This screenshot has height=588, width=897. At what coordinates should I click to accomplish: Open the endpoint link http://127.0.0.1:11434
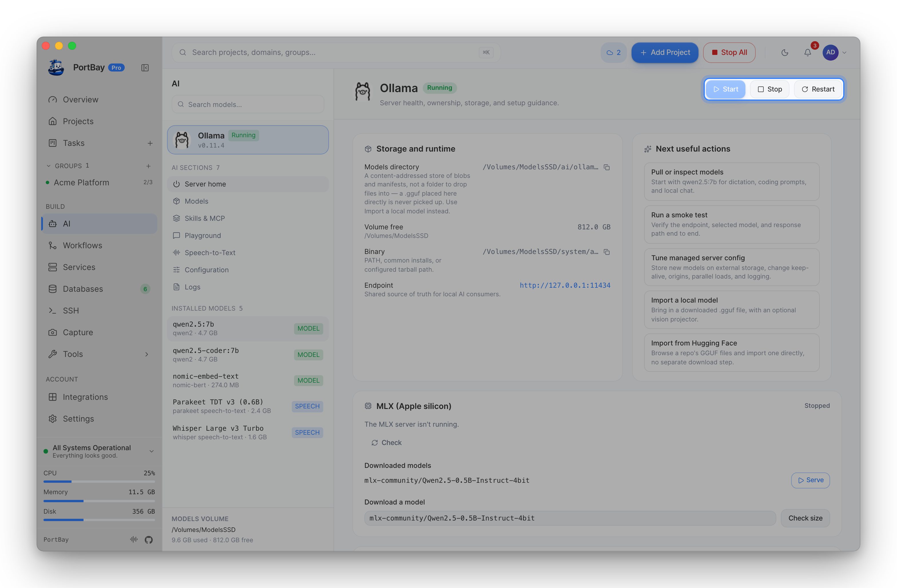(565, 285)
